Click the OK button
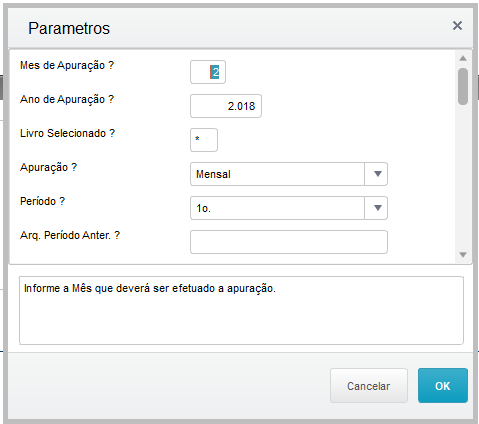The width and height of the screenshot is (479, 424). point(443,385)
